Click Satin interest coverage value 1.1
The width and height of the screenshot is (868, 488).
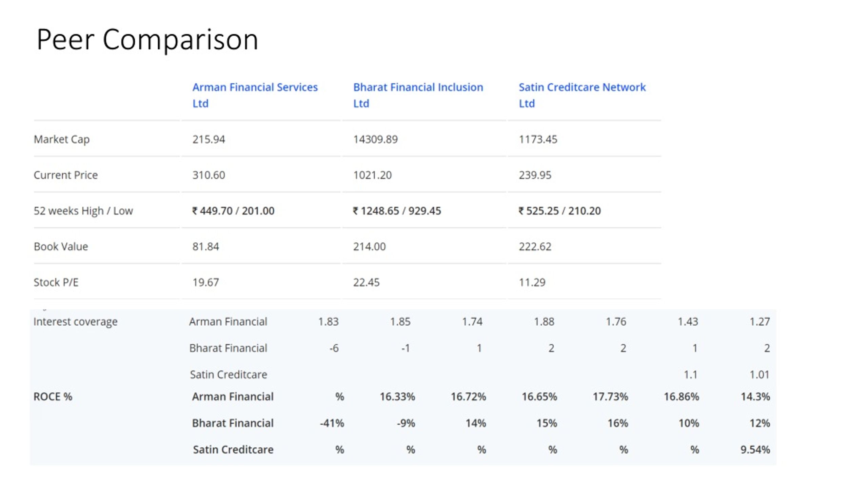[690, 374]
